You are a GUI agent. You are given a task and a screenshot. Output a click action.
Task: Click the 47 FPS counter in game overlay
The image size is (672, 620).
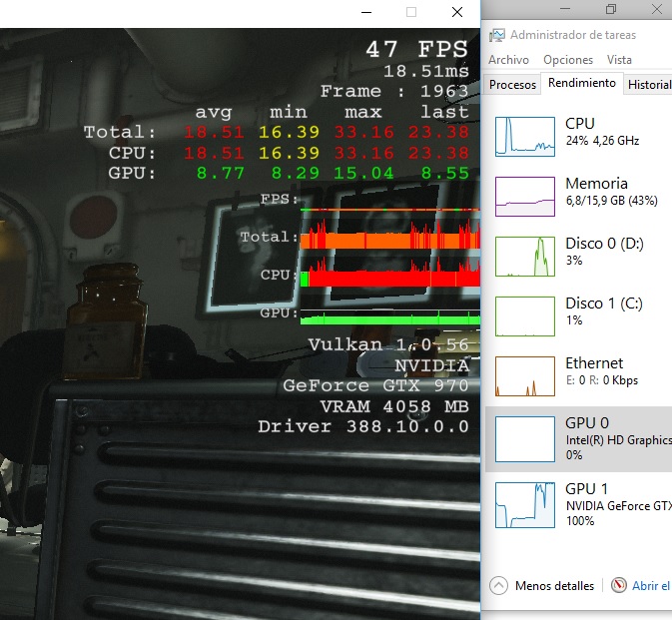coord(416,49)
